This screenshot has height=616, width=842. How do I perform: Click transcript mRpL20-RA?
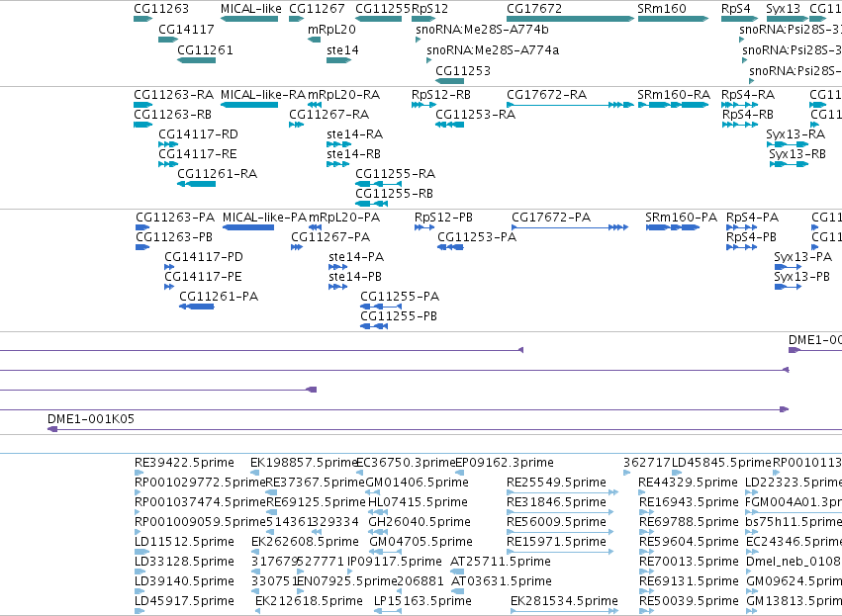click(x=343, y=95)
